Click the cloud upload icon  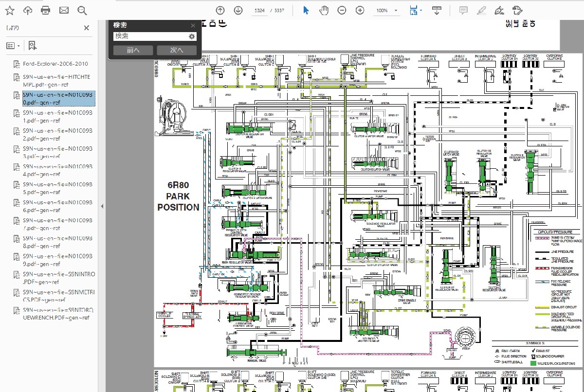pyautogui.click(x=28, y=10)
